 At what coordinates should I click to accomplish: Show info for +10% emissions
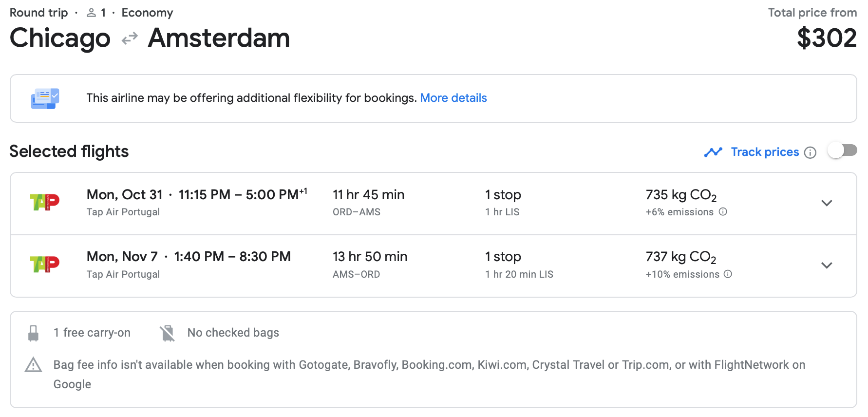[728, 274]
